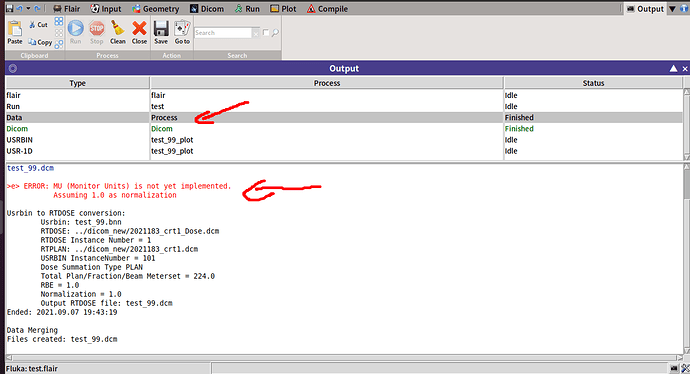Screen dimensions: 690x374
Task: Click the quick-access save floppy icon
Action: (x=9, y=8)
